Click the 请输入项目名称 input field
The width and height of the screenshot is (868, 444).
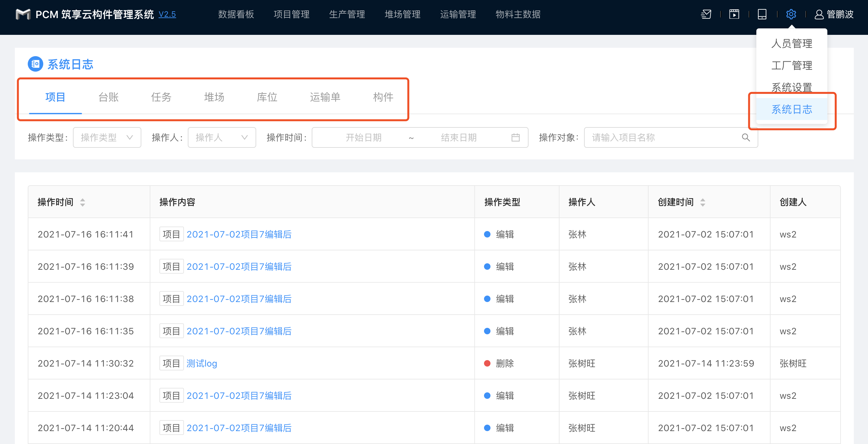pos(661,137)
